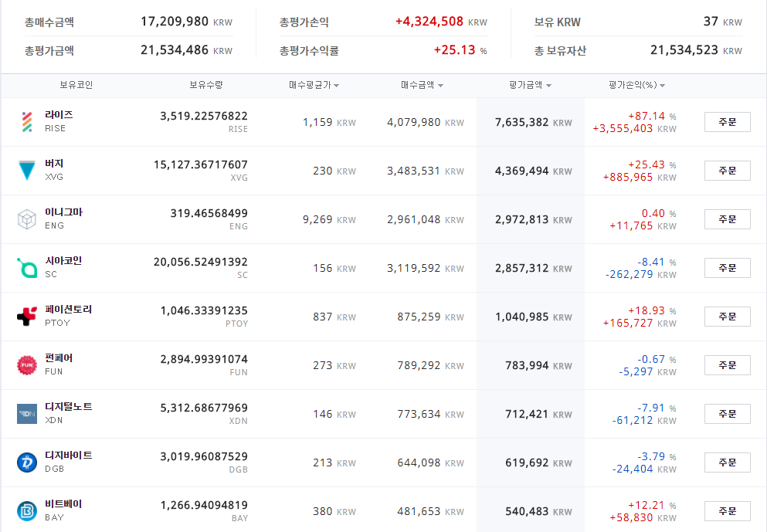Sort by 매수금액 column arrow
767x532 pixels.
coord(441,86)
